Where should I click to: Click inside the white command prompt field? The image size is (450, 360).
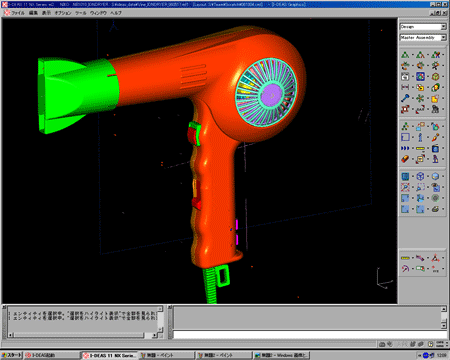(310, 334)
